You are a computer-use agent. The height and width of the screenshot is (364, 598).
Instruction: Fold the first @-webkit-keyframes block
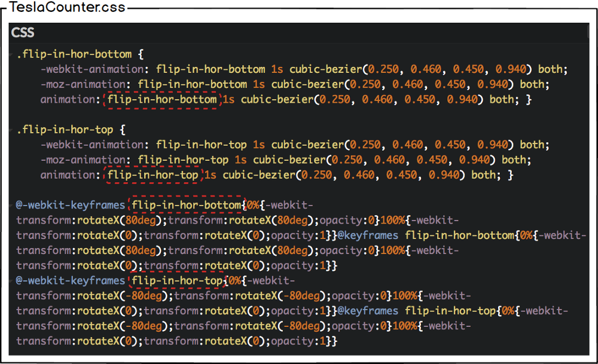(x=13, y=205)
